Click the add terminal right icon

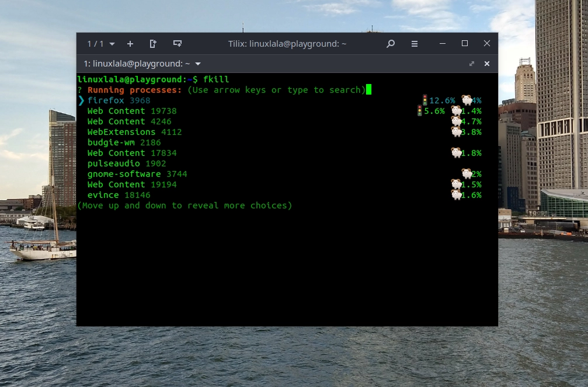153,44
